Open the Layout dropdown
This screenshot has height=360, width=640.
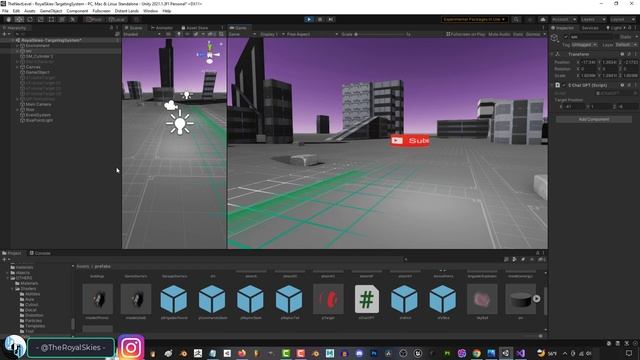point(622,19)
